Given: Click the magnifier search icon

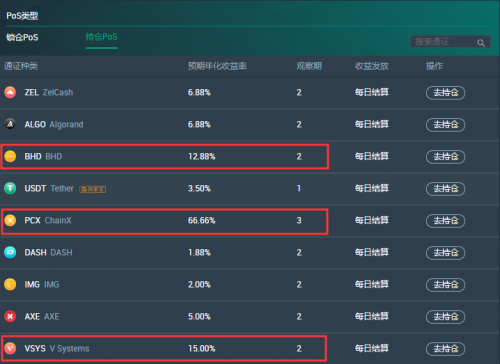Looking at the screenshot, I should [481, 43].
